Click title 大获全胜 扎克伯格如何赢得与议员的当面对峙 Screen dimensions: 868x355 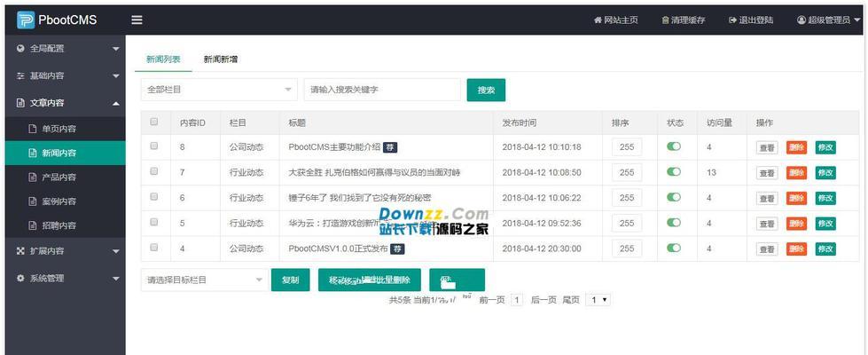(x=375, y=173)
